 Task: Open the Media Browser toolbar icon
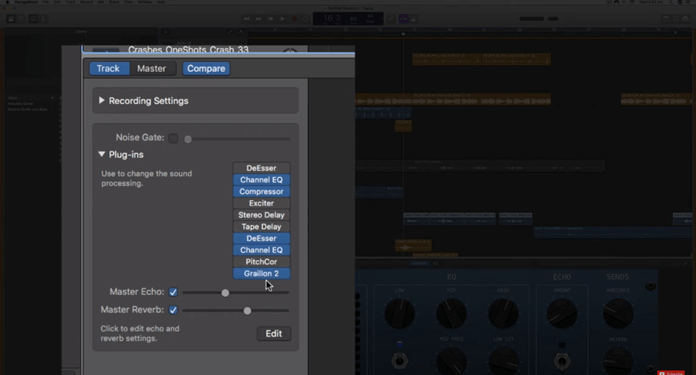(x=685, y=19)
